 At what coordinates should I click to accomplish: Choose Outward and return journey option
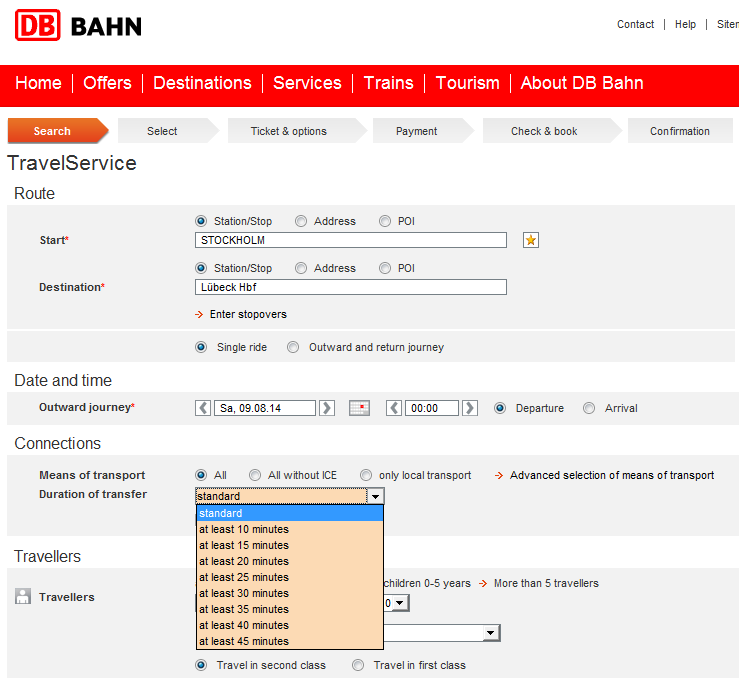tap(293, 347)
